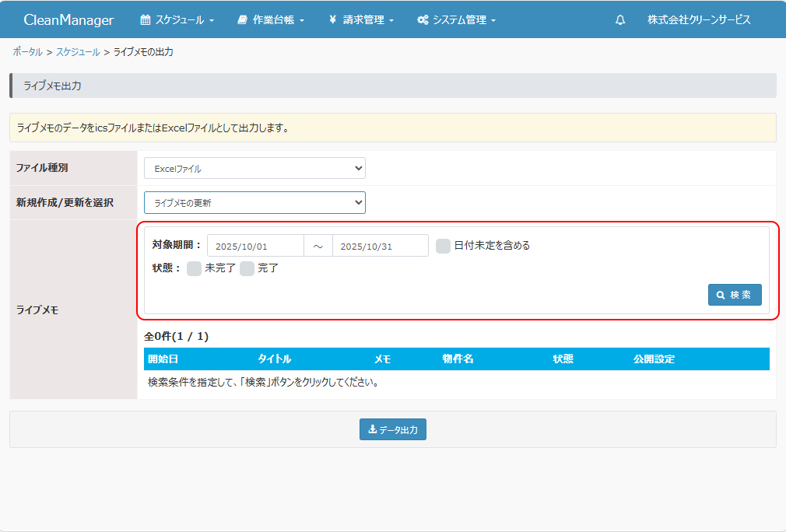Click the gears icon beside システム管理
The height and width of the screenshot is (532, 786).
pos(423,20)
